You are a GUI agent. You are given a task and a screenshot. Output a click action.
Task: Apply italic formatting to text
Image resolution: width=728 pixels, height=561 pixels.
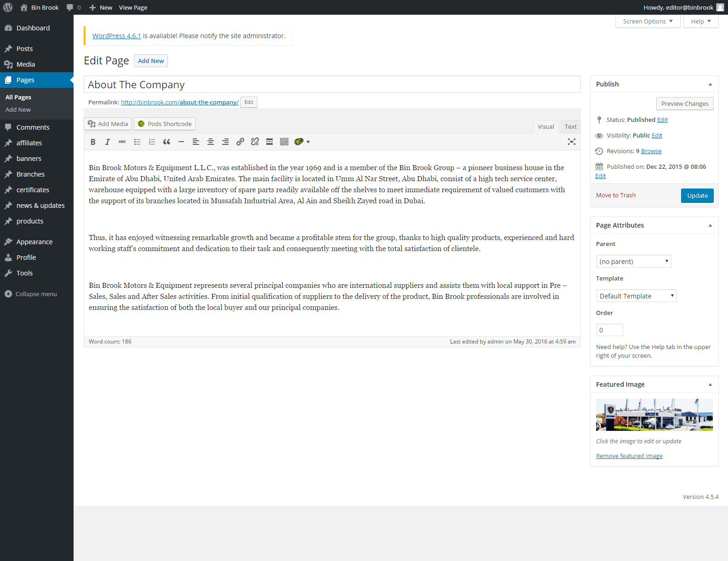point(108,142)
